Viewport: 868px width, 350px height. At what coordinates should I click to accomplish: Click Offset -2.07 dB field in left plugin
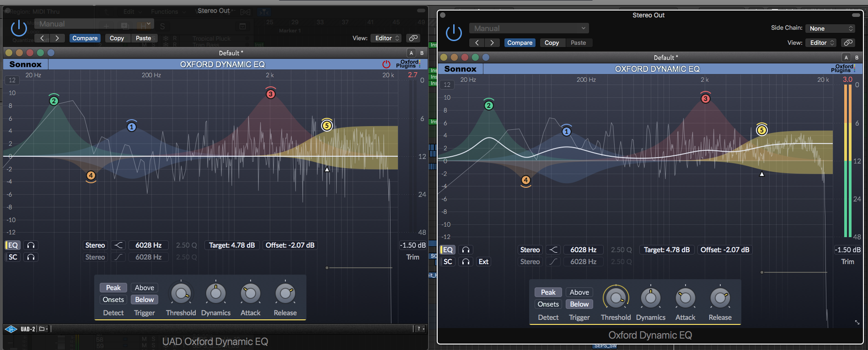pyautogui.click(x=290, y=245)
